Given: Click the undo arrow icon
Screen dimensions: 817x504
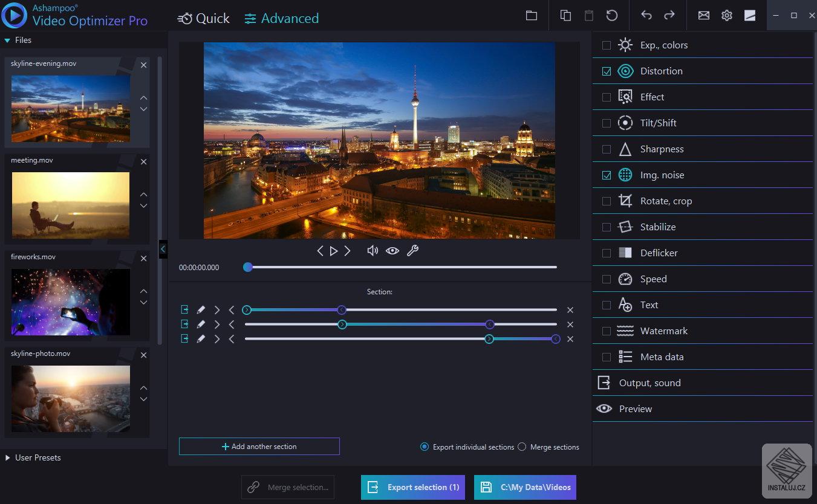Looking at the screenshot, I should tap(646, 16).
